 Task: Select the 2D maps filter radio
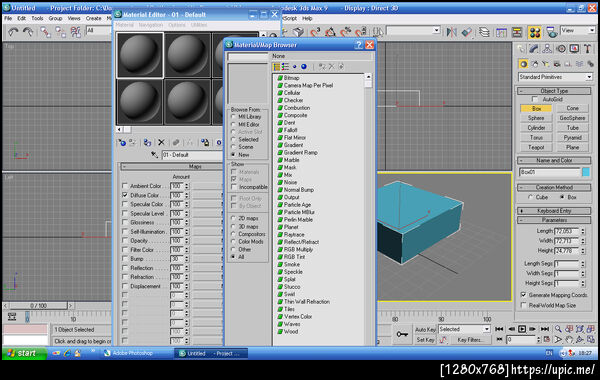coord(233,218)
